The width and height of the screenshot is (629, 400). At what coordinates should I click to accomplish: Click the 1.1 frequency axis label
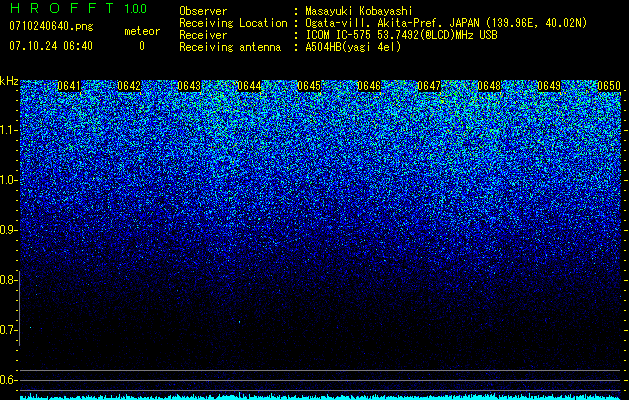click(8, 130)
